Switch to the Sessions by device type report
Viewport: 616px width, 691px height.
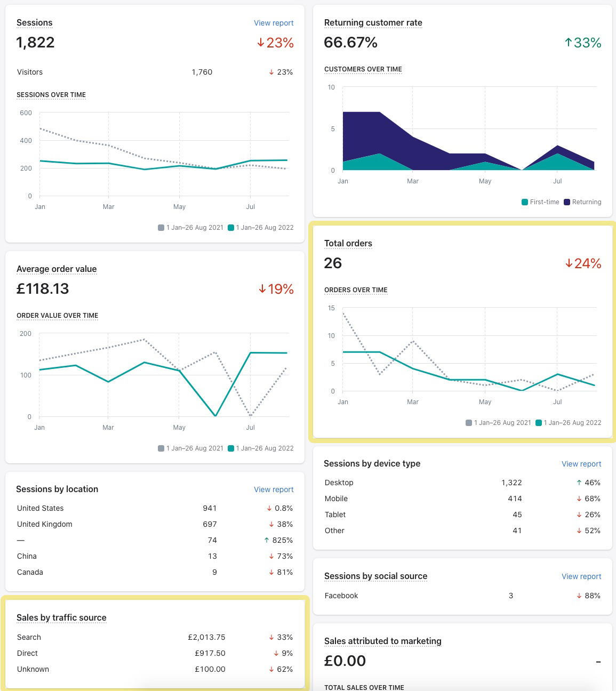pos(581,464)
